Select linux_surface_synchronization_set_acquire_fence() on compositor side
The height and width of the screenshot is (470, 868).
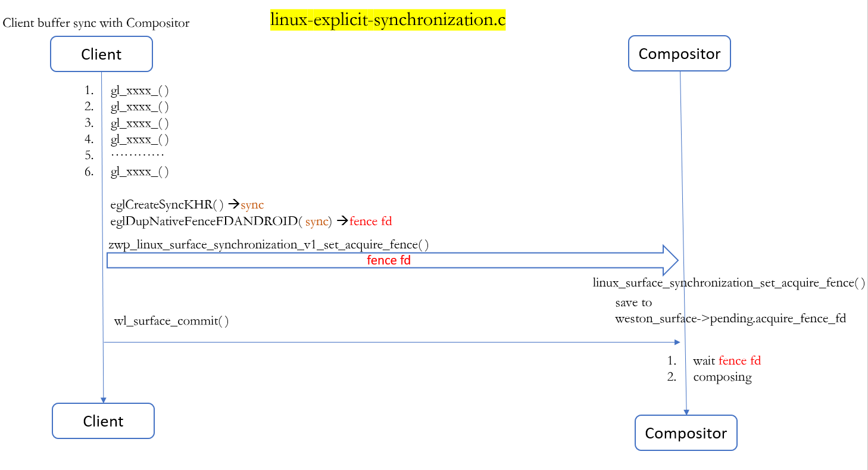coord(729,283)
